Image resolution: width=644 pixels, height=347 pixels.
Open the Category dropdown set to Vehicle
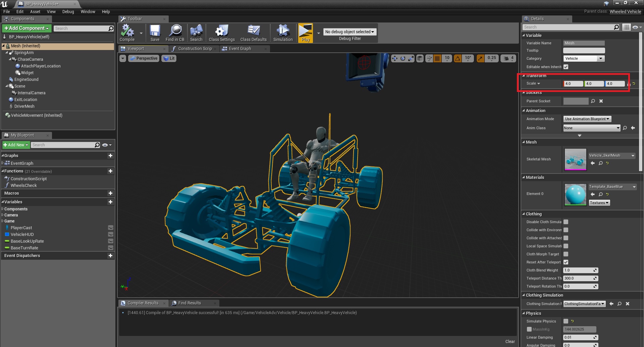click(x=584, y=58)
